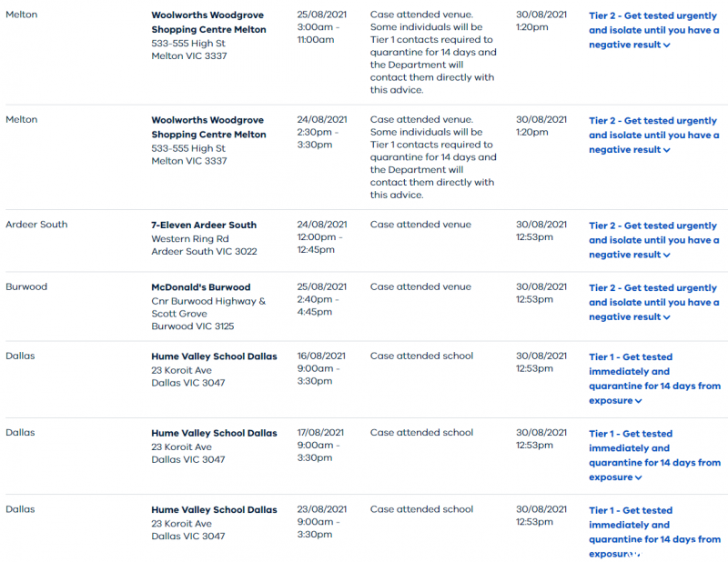Click the Burwood suburb cell
Image resolution: width=728 pixels, height=562 pixels.
(x=26, y=286)
